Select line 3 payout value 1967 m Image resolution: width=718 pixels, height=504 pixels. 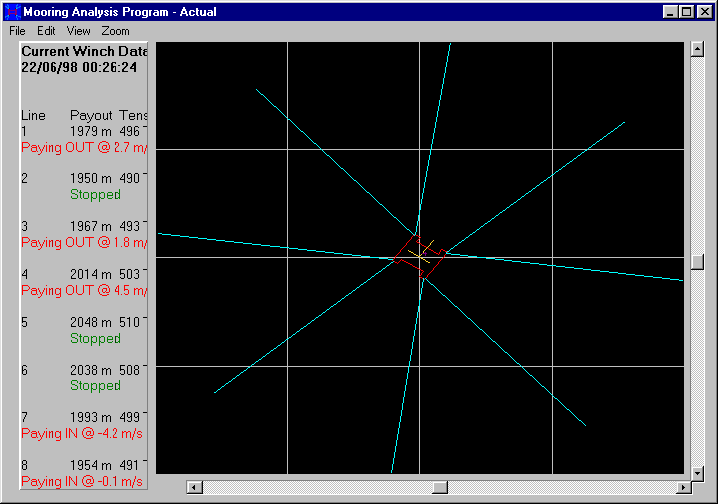91,226
